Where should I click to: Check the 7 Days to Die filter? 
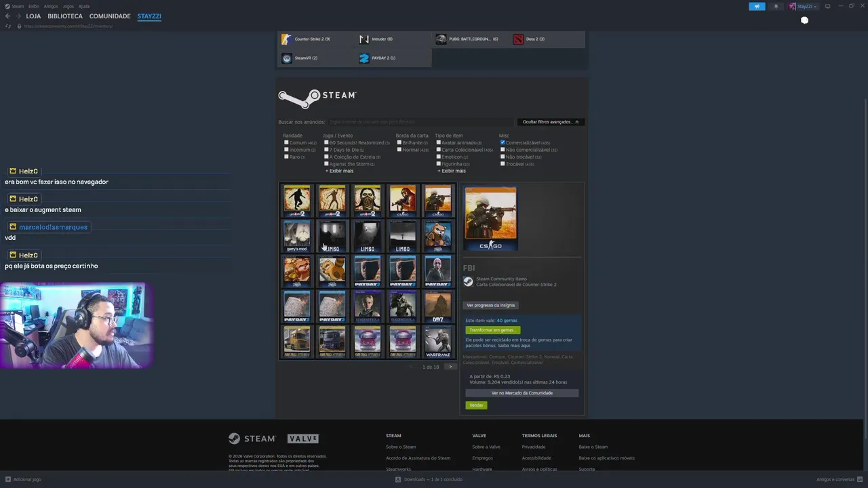click(x=326, y=150)
